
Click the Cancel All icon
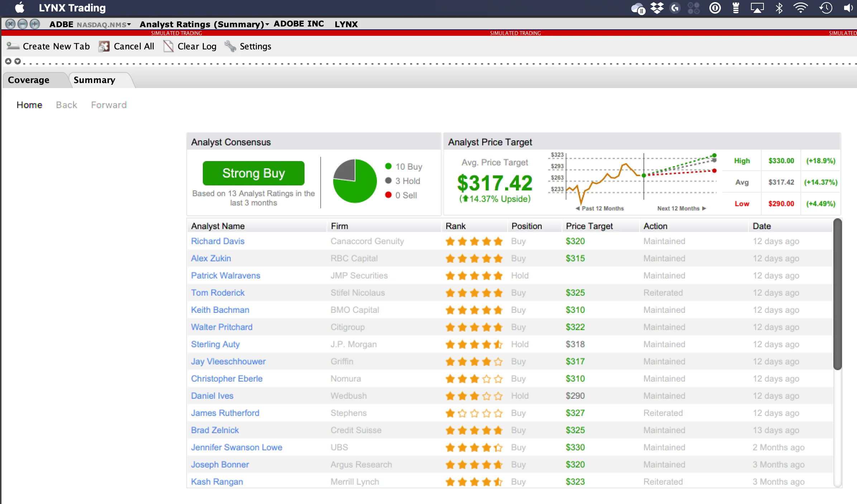point(104,46)
